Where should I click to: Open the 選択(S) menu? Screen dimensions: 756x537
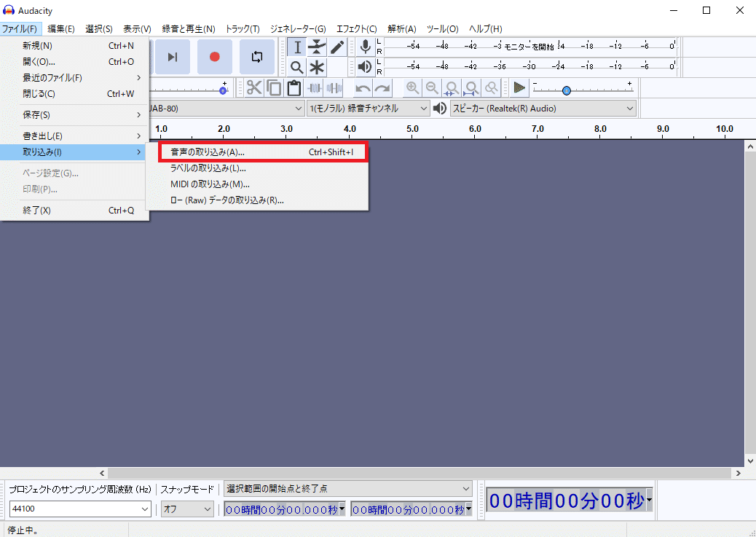[x=99, y=29]
